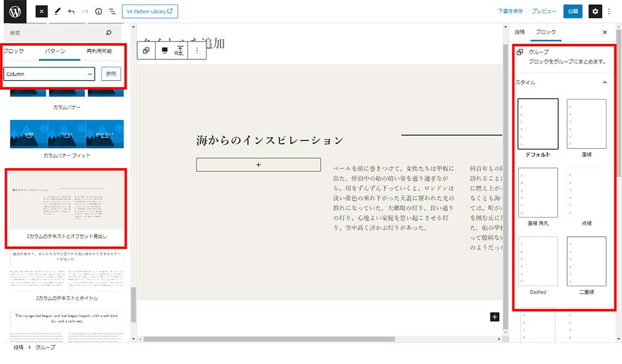Open document details with the info icon
622x364 pixels.
pyautogui.click(x=98, y=11)
